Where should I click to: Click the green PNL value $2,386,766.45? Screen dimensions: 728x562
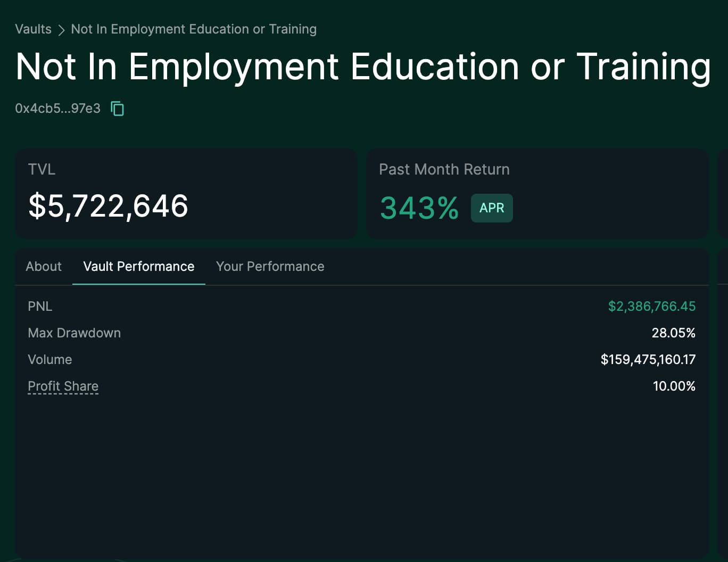(651, 306)
